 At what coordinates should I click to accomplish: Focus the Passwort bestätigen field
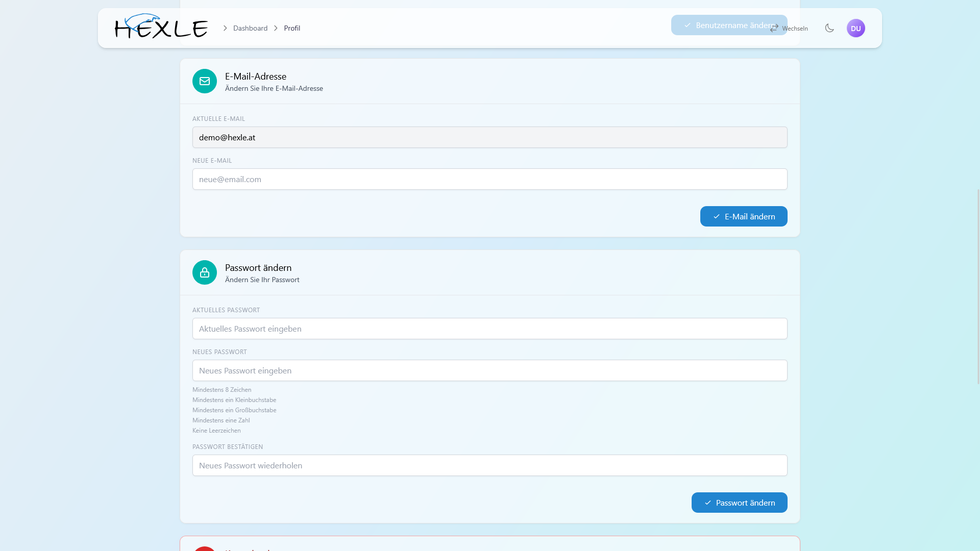[490, 465]
